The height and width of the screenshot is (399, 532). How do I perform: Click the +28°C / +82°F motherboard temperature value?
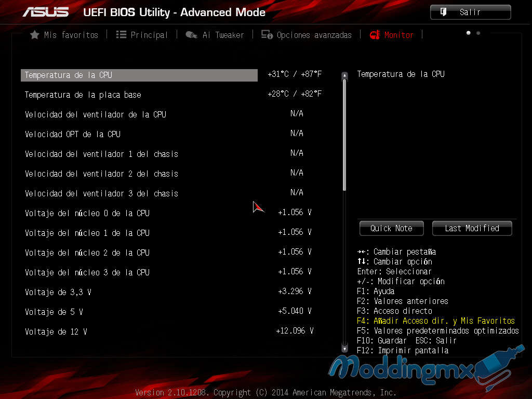(x=295, y=94)
